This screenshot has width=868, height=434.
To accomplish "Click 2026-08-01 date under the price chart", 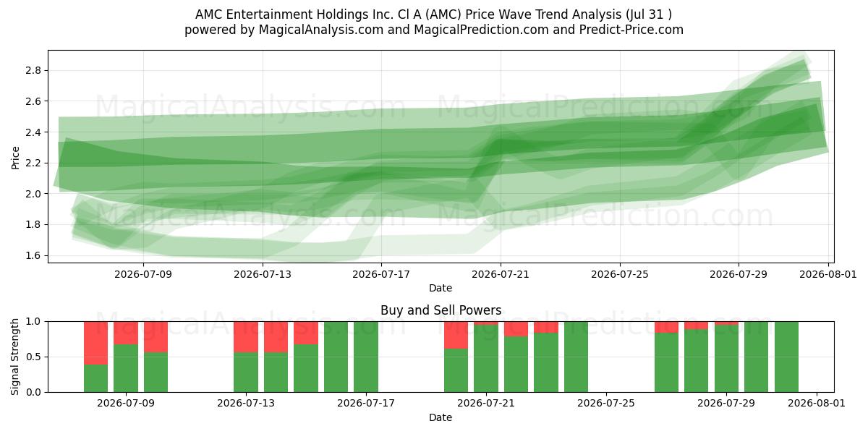I will click(x=828, y=274).
